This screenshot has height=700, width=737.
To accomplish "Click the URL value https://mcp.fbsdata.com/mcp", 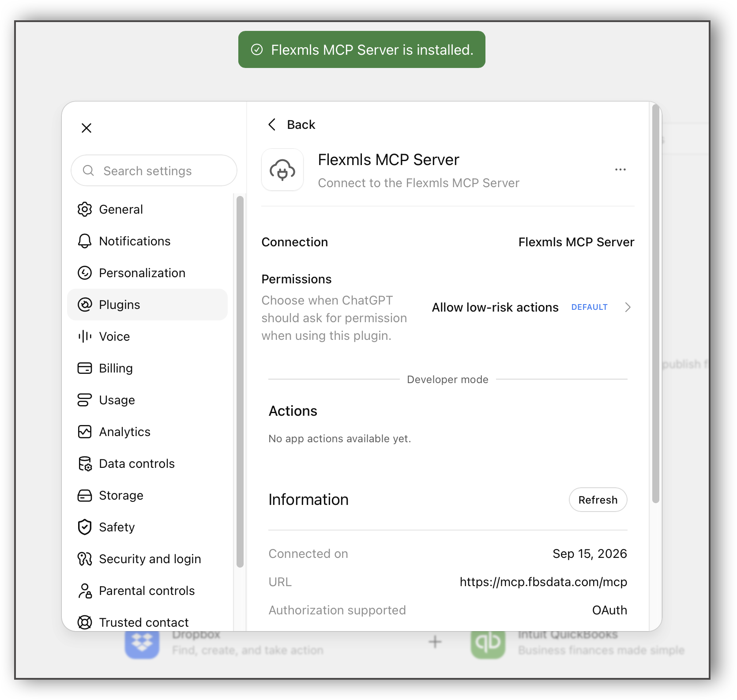I will 543,582.
